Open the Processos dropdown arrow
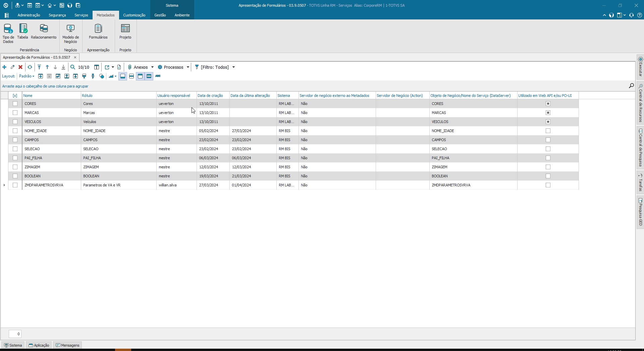The image size is (644, 351). [x=188, y=67]
